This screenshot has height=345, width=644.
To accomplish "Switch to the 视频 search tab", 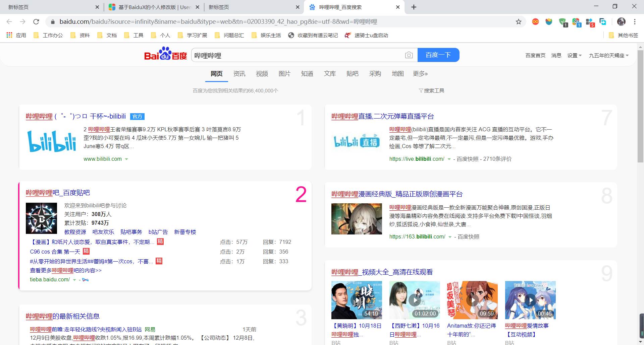I will point(262,74).
